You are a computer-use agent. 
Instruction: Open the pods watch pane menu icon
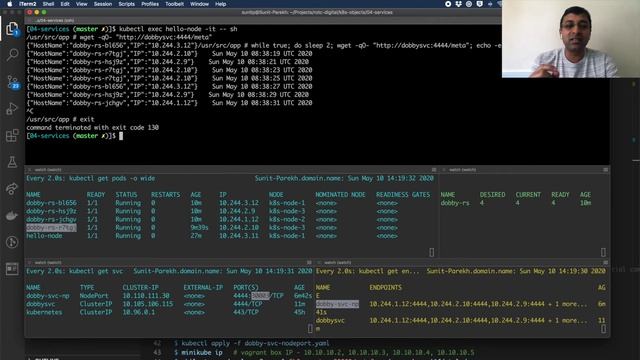tap(434, 170)
